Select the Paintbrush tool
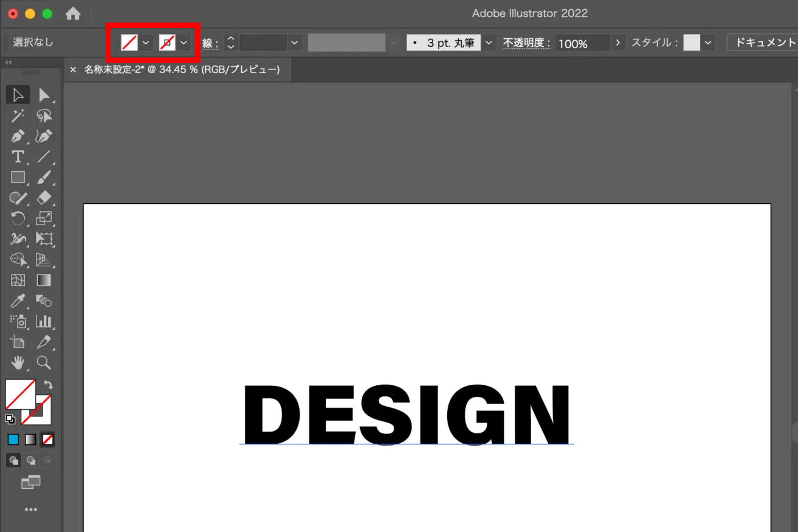The width and height of the screenshot is (798, 532). point(44,177)
